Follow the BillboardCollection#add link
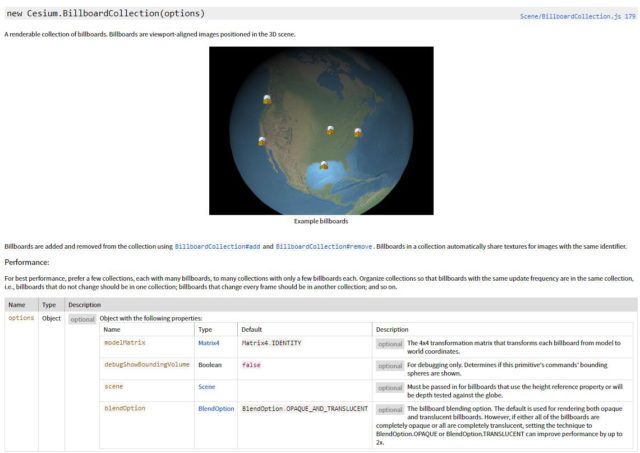 (x=217, y=246)
